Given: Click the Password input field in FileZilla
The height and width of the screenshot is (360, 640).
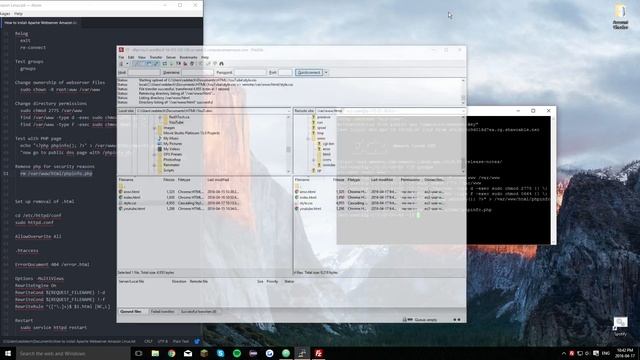Looking at the screenshot, I should click(x=250, y=72).
